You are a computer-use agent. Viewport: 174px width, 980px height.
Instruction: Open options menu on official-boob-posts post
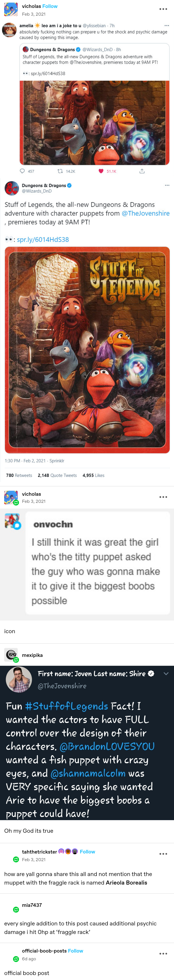(x=163, y=954)
